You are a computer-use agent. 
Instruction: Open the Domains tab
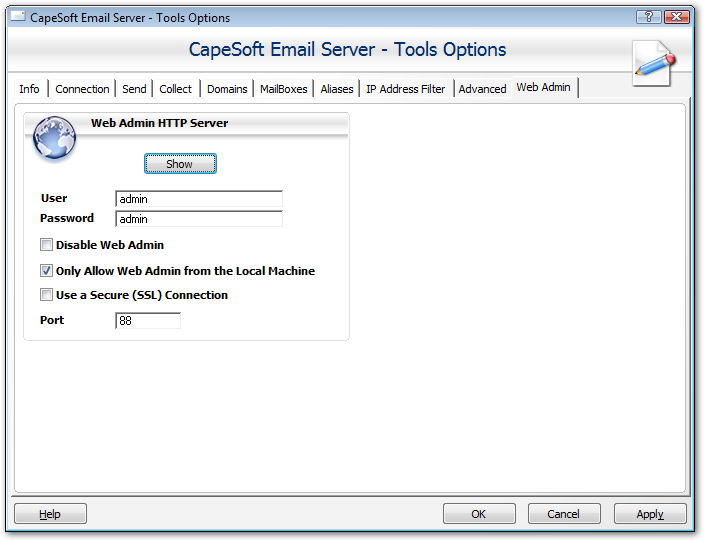227,89
